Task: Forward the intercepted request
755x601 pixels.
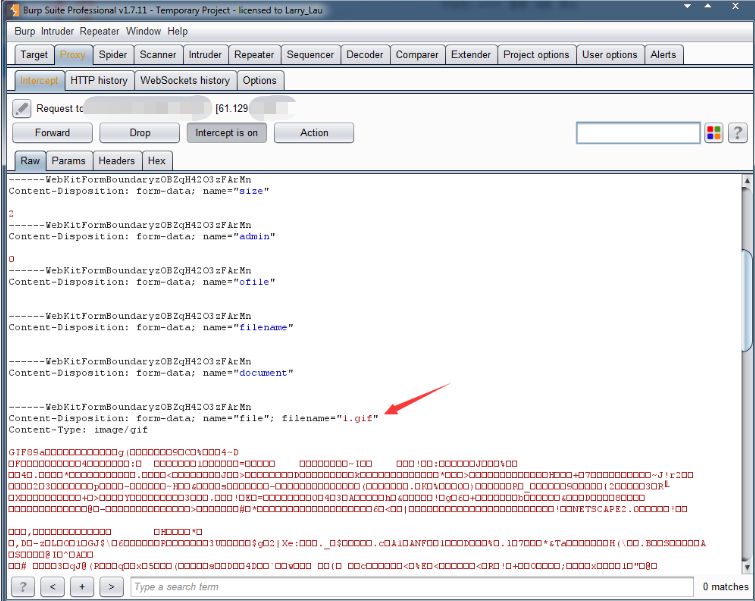Action: pos(52,133)
